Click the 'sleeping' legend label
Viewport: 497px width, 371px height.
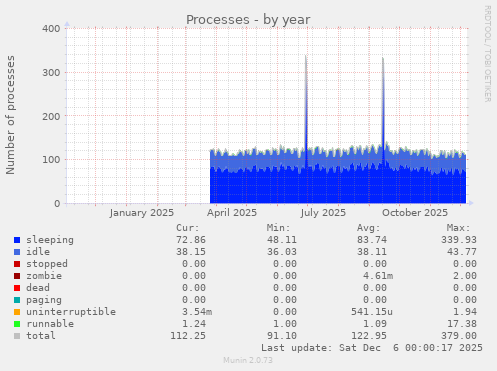50,240
